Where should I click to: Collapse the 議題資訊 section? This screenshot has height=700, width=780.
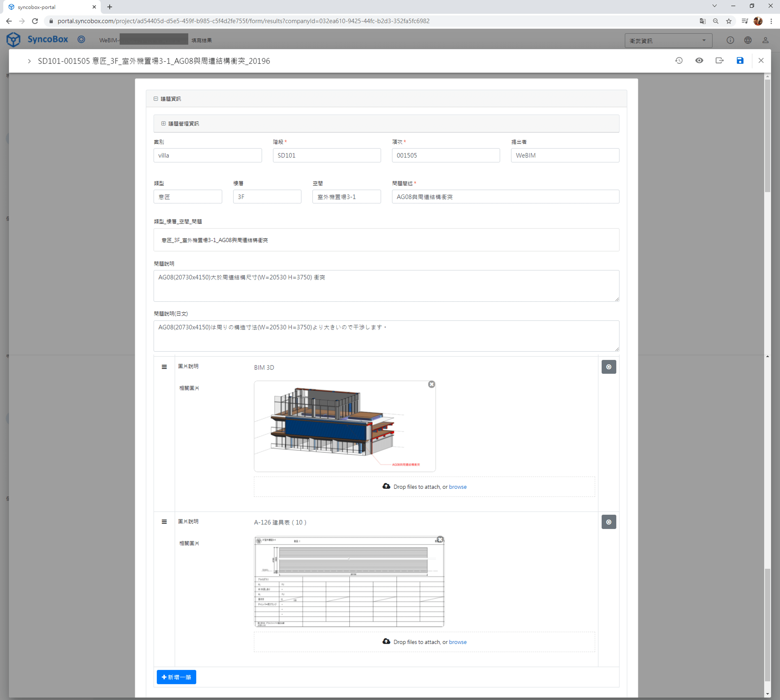[156, 99]
